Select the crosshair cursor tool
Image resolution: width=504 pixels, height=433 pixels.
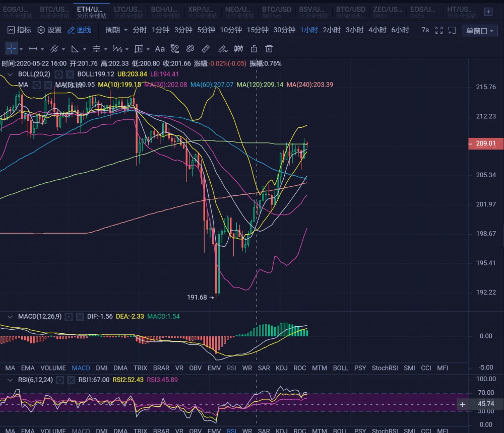[12, 49]
